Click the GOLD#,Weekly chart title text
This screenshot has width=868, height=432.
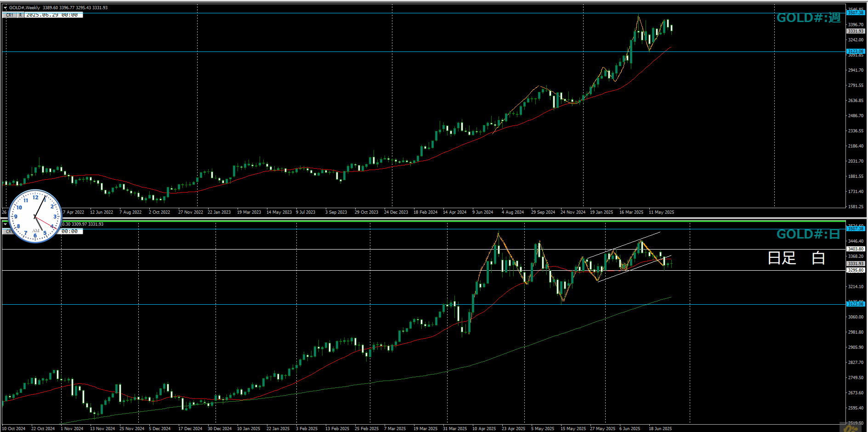click(24, 8)
